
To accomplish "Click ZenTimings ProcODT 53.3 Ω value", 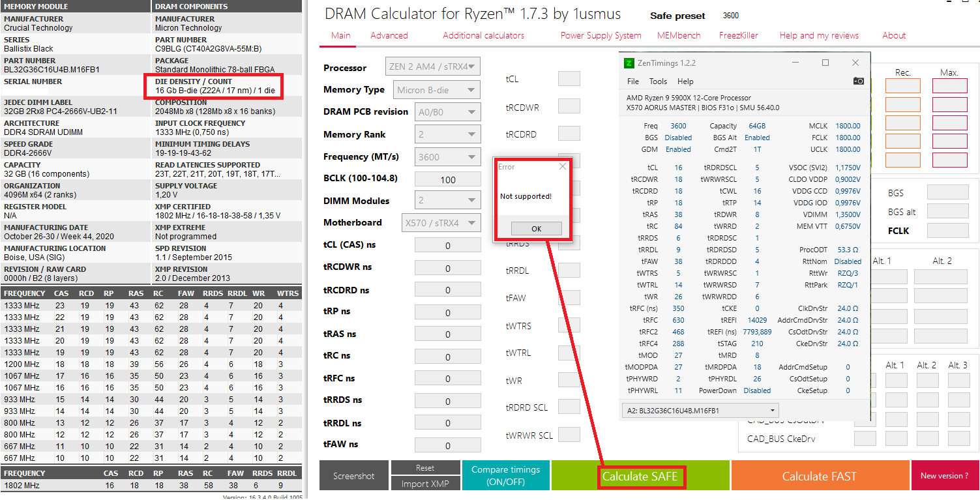I will pyautogui.click(x=848, y=250).
